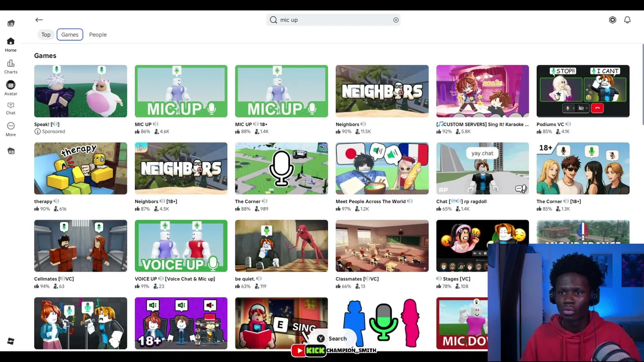Open The Corner [18+] thumbnail
The height and width of the screenshot is (362, 644).
[x=583, y=168]
